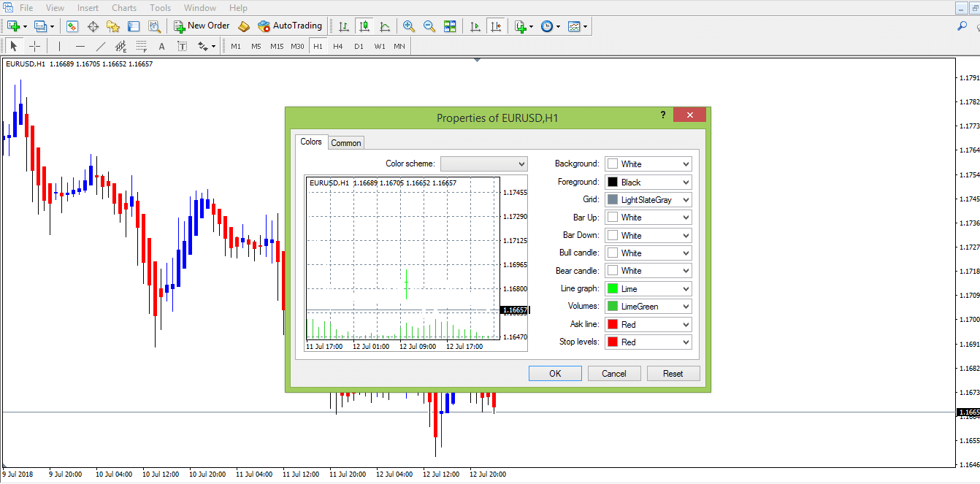
Task: Select the Cursor arrow tool
Action: click(x=14, y=46)
